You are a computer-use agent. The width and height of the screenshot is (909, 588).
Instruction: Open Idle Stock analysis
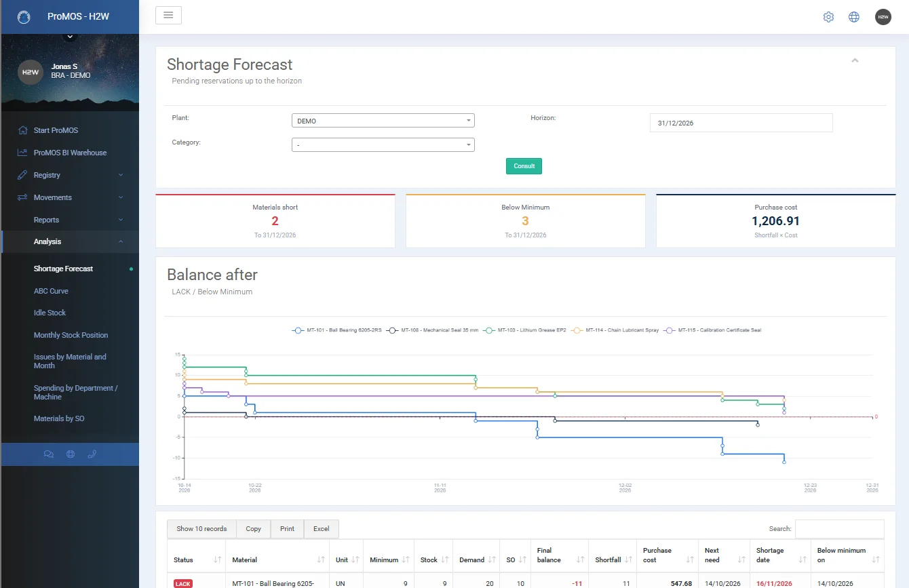point(50,313)
